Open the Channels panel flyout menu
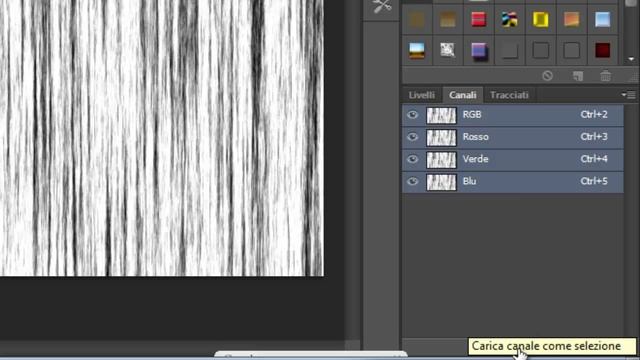 tap(628, 95)
